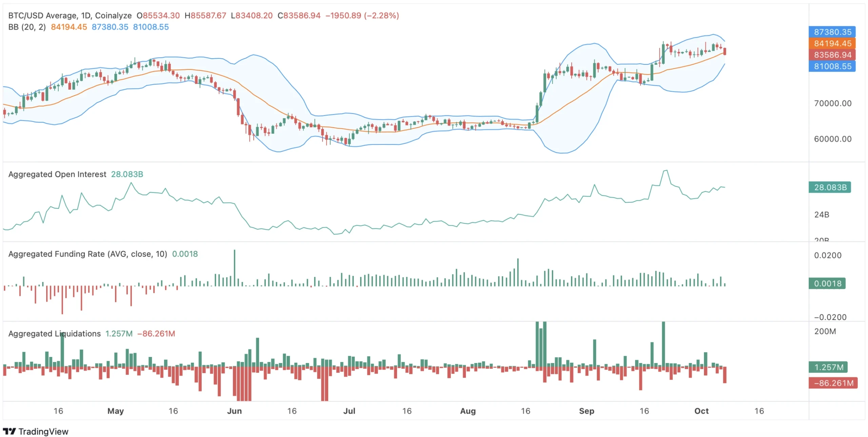This screenshot has height=437, width=868.
Task: Click the BTC/USD Average, 1D, Coinalyze title
Action: point(70,16)
